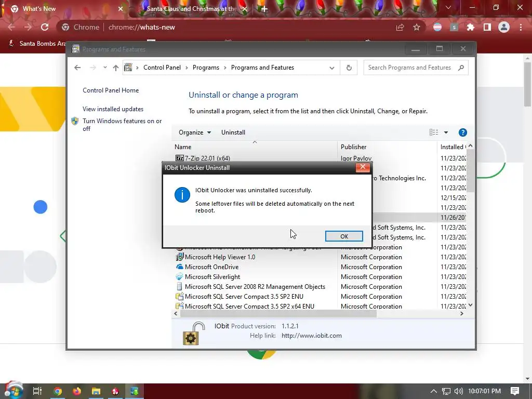Click the Microsoft Silverlight icon
Screen dimensions: 532x399
(179, 276)
